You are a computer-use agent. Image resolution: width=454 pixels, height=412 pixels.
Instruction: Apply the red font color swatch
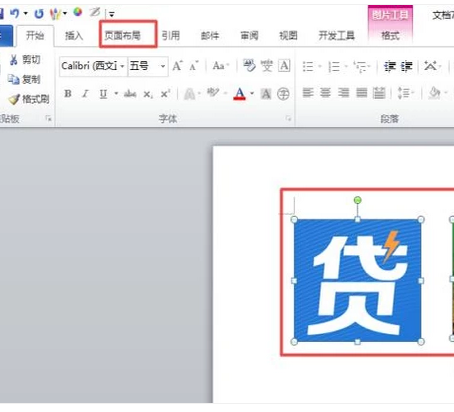coord(240,94)
